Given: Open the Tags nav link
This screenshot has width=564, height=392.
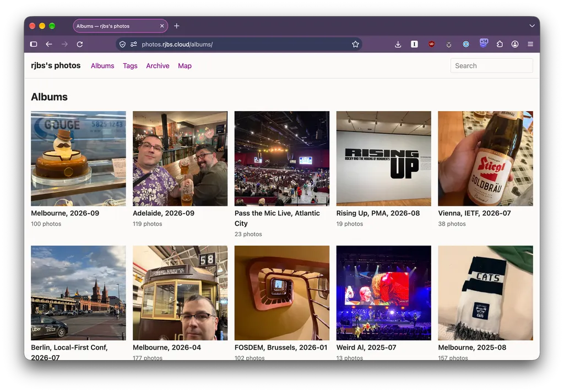Looking at the screenshot, I should (130, 66).
